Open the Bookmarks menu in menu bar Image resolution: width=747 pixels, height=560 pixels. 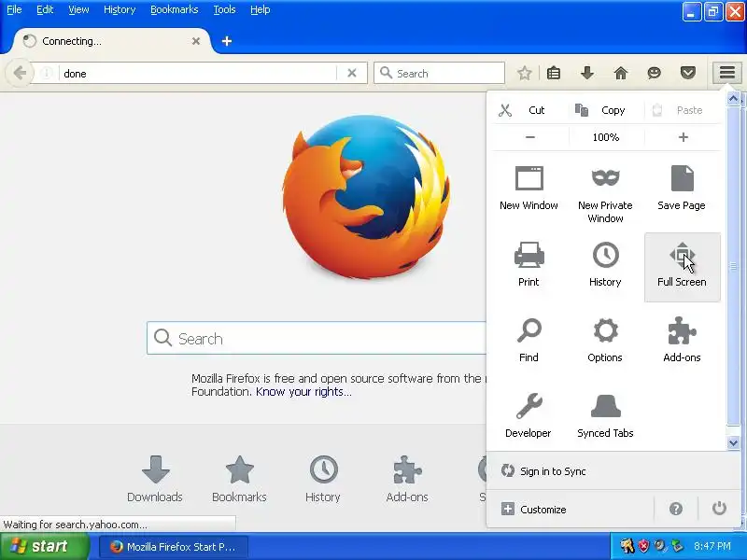pos(175,9)
